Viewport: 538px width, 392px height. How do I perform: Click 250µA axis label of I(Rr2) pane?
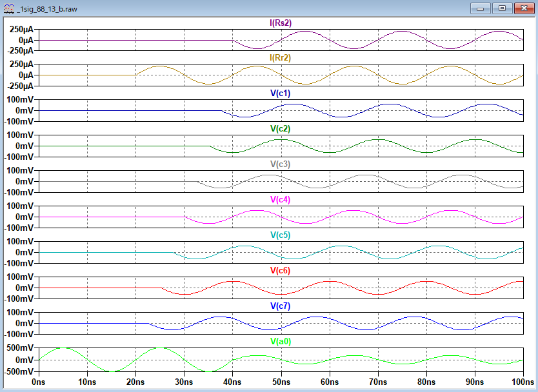pos(22,64)
